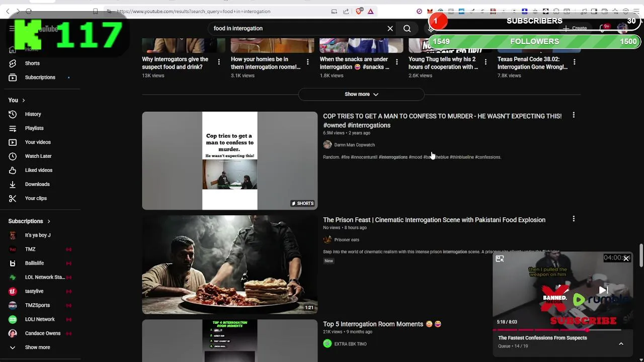The height and width of the screenshot is (362, 644).
Task: Click the 'Prisoner eats' channel name
Action: click(x=347, y=240)
